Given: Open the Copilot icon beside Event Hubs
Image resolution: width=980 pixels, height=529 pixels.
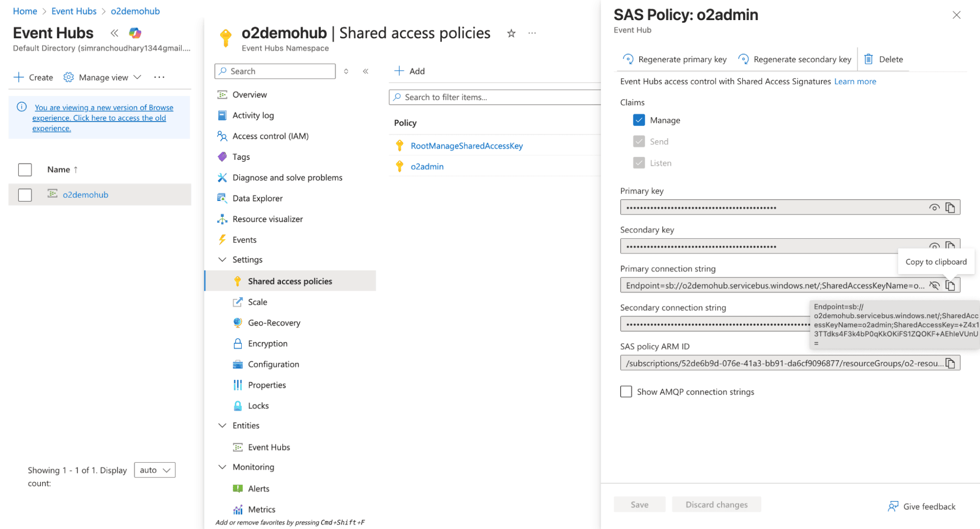Looking at the screenshot, I should tap(135, 33).
